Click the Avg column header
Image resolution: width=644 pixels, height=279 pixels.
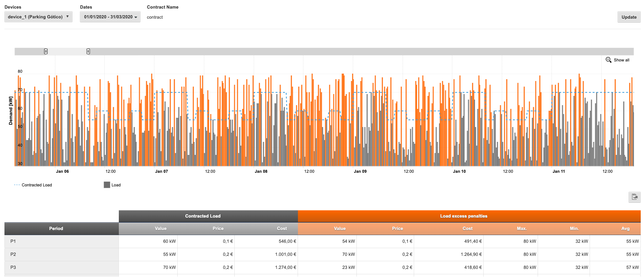click(x=625, y=229)
